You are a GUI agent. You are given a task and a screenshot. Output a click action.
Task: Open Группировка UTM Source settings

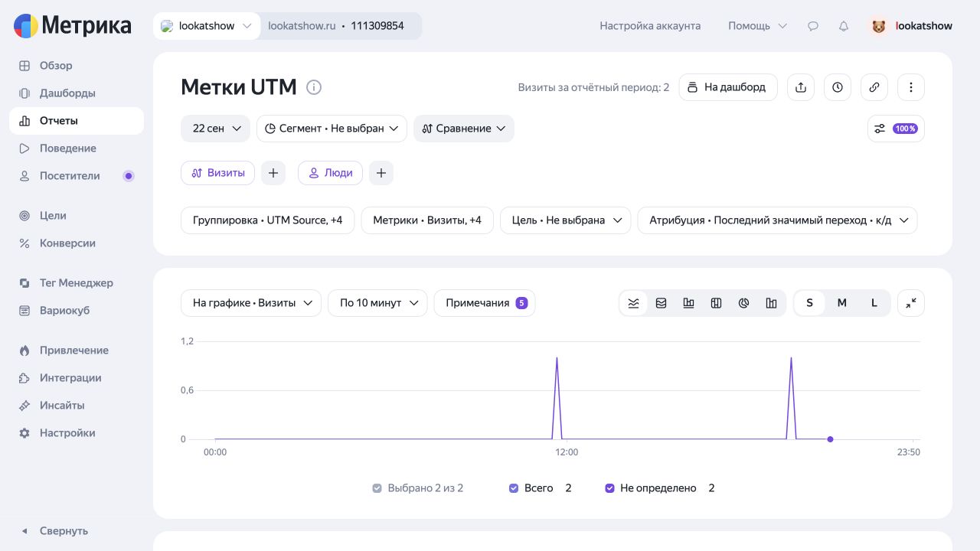[268, 220]
